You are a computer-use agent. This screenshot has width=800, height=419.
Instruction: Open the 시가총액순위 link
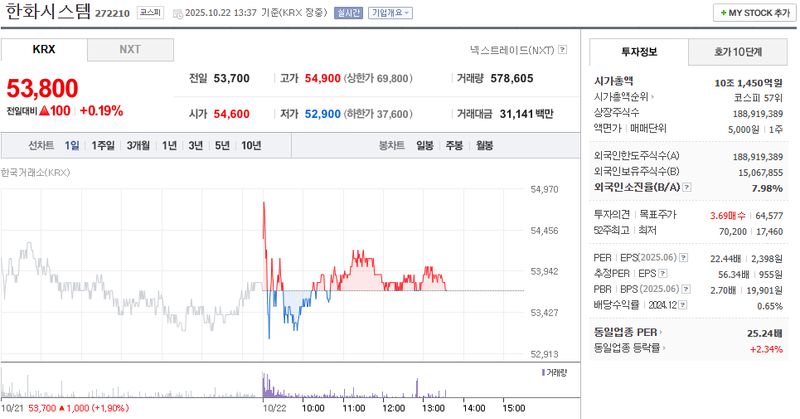[x=623, y=96]
